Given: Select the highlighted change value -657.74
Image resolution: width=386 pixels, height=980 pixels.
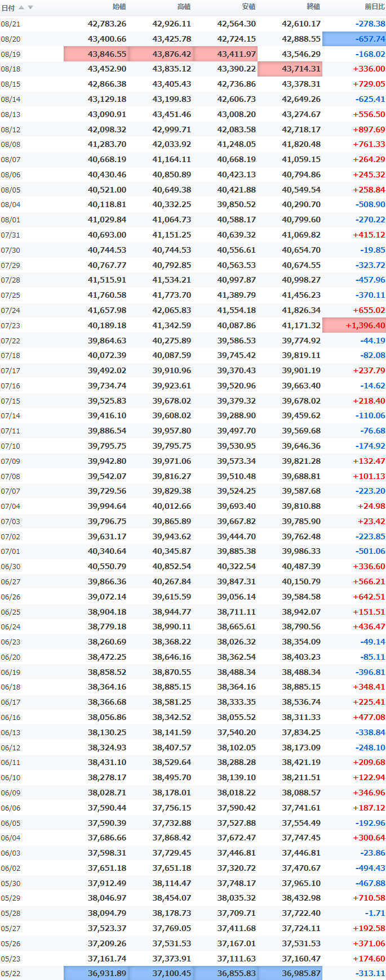Looking at the screenshot, I should click(x=354, y=39).
